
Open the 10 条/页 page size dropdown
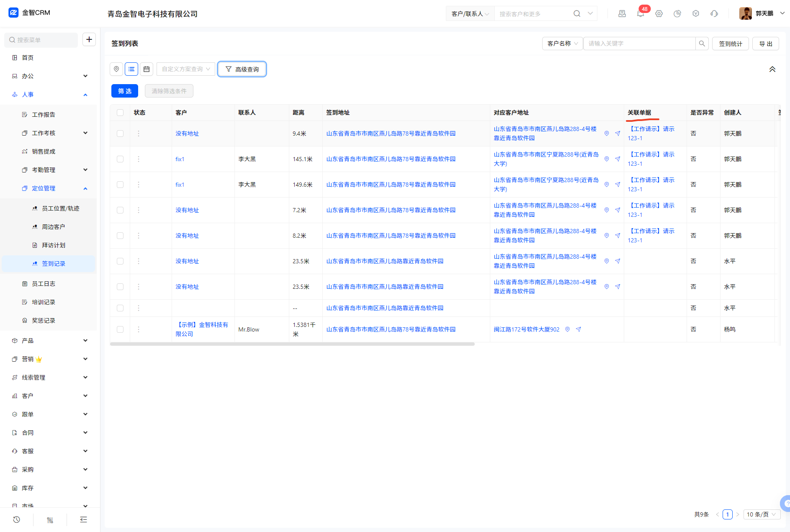(x=762, y=514)
